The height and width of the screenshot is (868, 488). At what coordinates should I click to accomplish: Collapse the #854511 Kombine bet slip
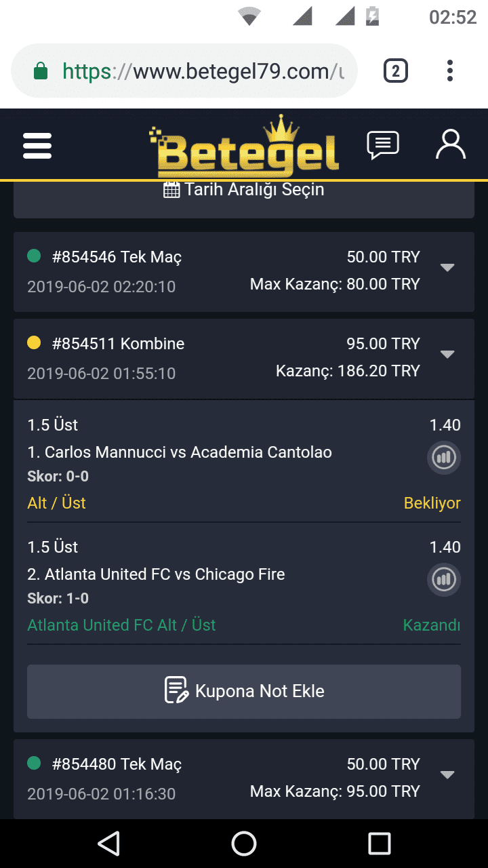pyautogui.click(x=447, y=355)
